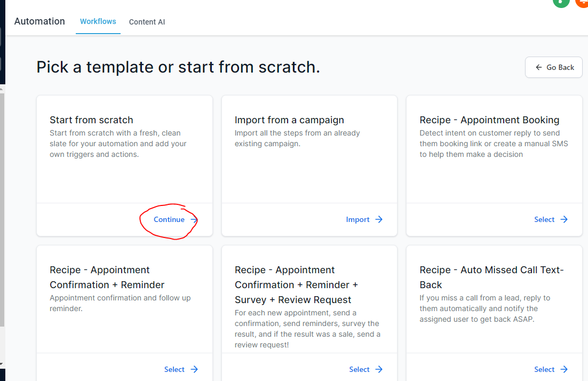Click the Recipe - Appointment Booking card title
The height and width of the screenshot is (381, 588).
click(x=489, y=120)
